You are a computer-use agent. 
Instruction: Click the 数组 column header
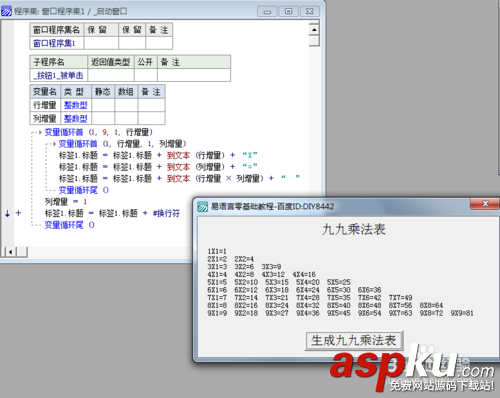coord(126,92)
